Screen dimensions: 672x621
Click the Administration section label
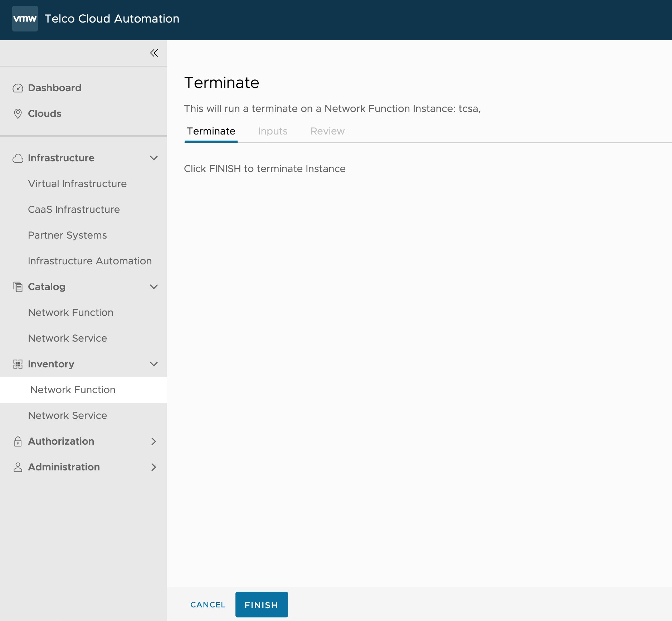pos(64,467)
